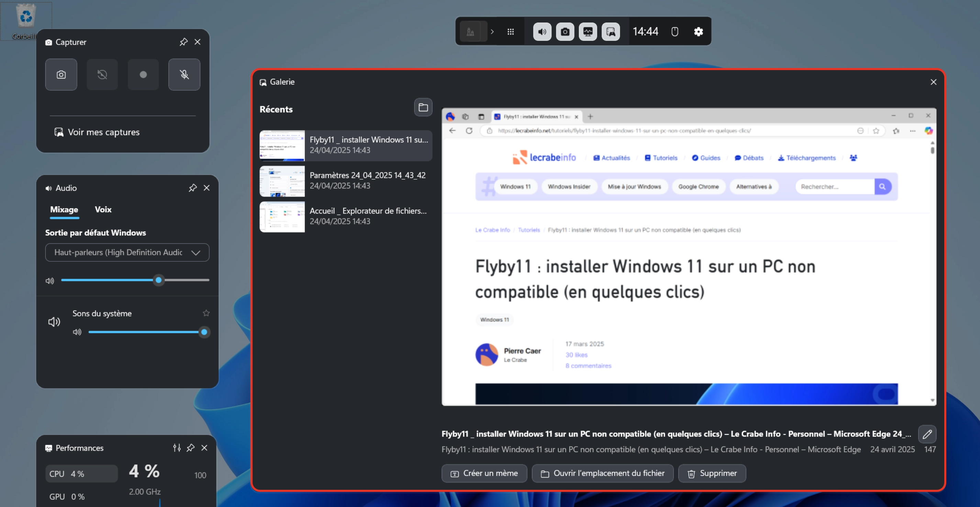This screenshot has width=980, height=507.
Task: Pin the Performances widget
Action: 191,448
